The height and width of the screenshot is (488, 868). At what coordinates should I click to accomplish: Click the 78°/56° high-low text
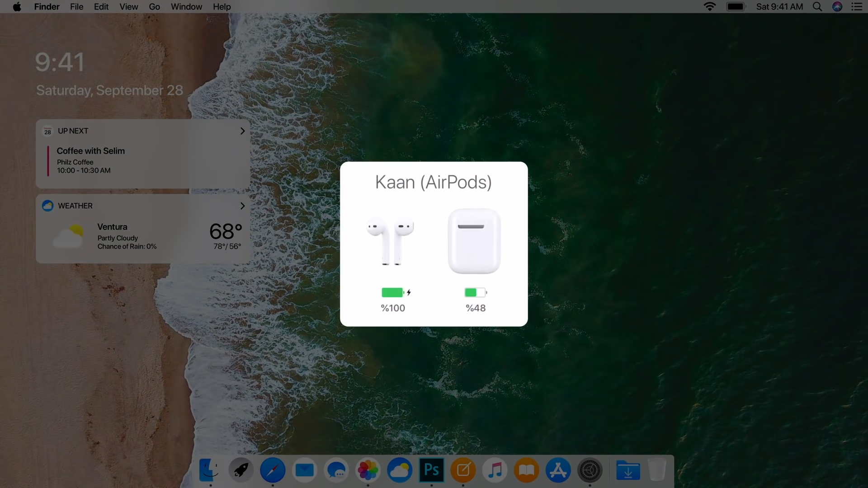pyautogui.click(x=227, y=246)
